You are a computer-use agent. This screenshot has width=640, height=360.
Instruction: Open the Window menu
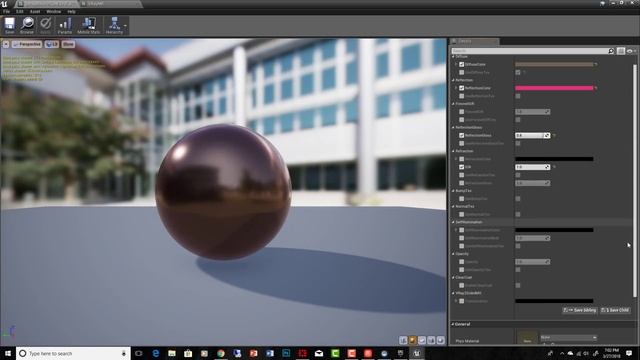[53, 12]
